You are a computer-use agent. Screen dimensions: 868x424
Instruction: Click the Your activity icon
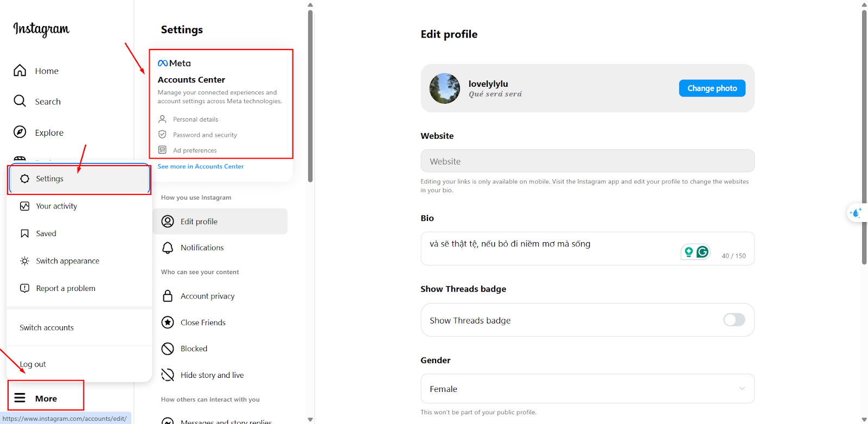pos(25,206)
